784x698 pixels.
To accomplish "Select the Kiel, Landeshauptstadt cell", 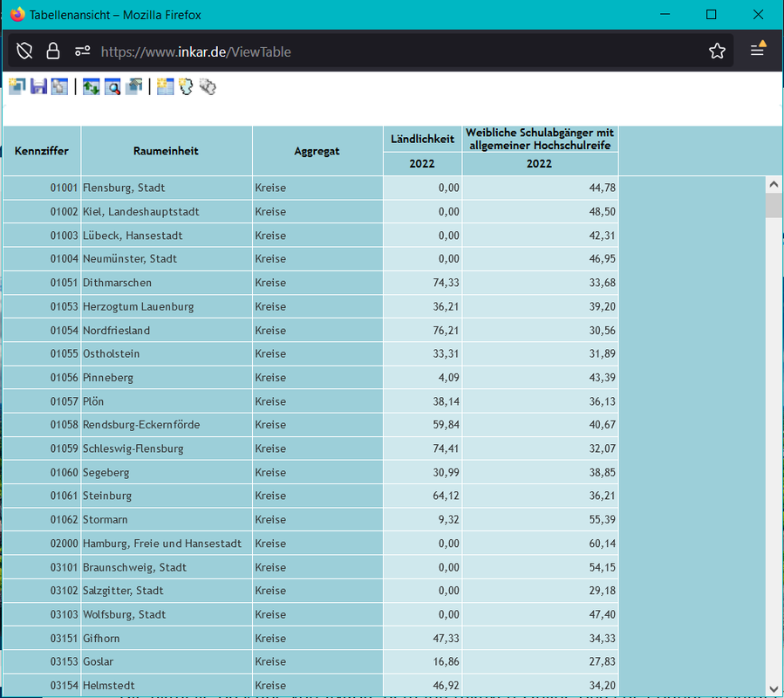I will [167, 212].
